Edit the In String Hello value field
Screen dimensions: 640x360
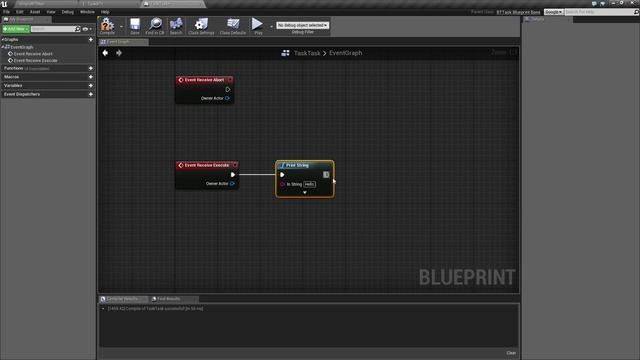(309, 184)
